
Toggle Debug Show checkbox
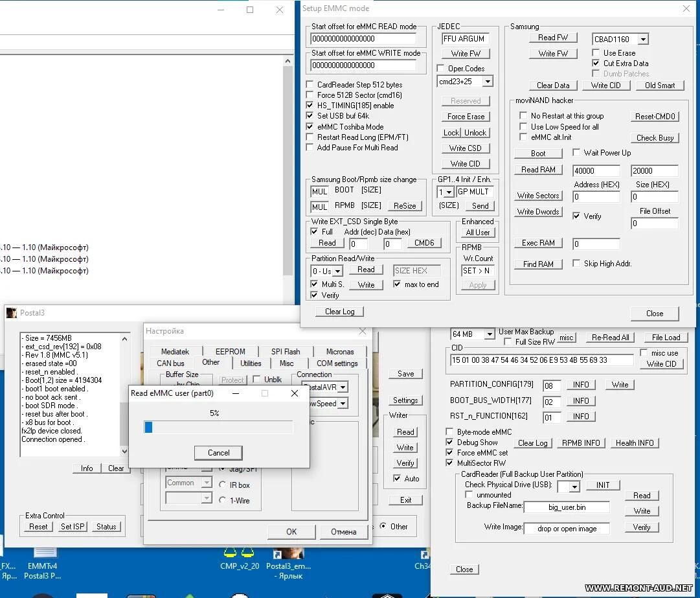[449, 442]
